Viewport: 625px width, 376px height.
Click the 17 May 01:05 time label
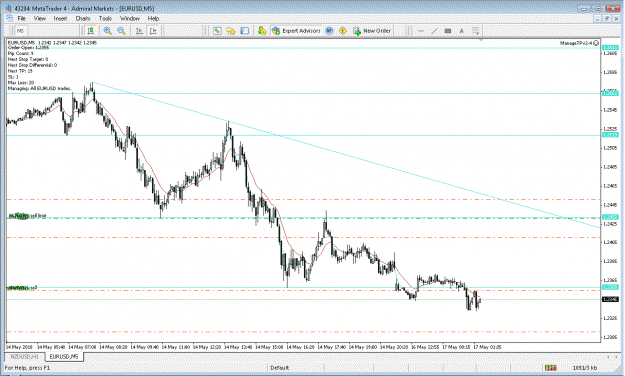pyautogui.click(x=487, y=347)
